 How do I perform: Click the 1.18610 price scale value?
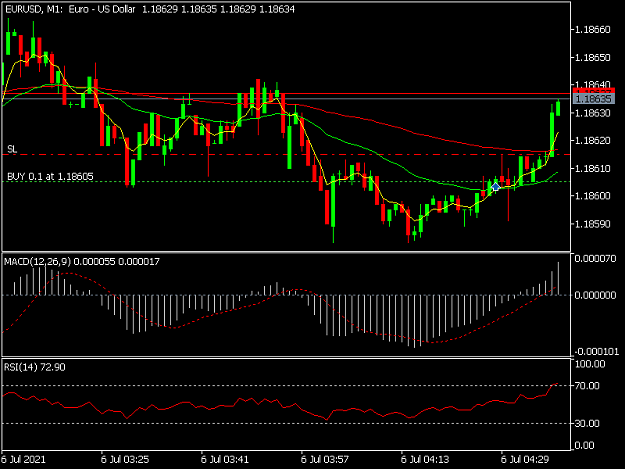(x=593, y=169)
